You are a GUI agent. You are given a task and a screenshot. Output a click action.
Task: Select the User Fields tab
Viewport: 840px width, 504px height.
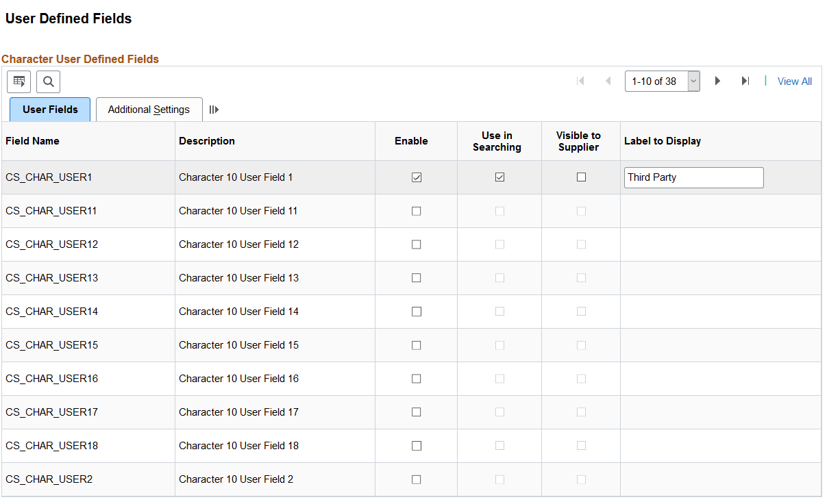49,109
